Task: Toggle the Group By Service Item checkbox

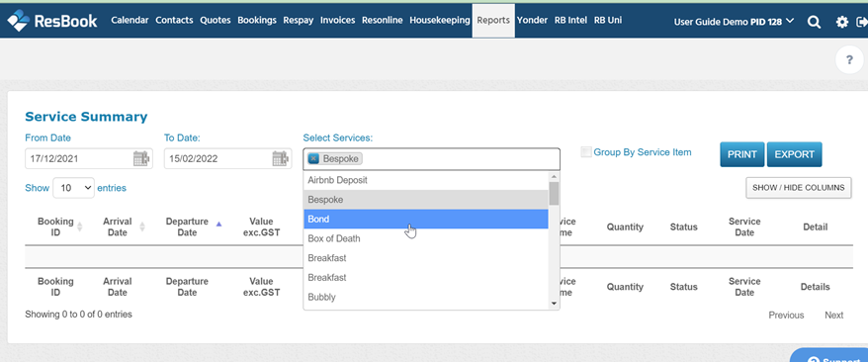Action: pos(585,151)
